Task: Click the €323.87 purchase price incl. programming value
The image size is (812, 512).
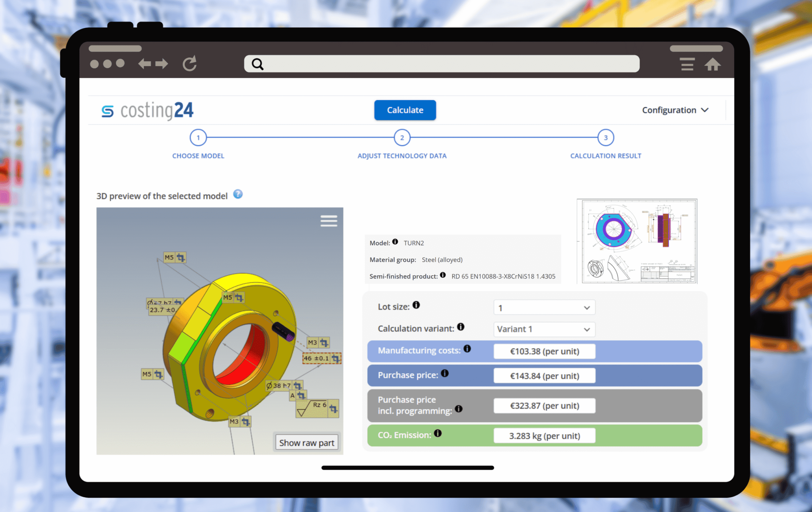Action: click(544, 406)
